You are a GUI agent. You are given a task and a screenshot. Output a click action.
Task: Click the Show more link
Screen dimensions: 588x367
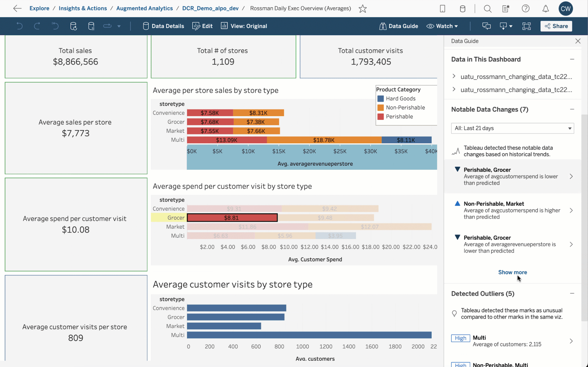click(512, 272)
